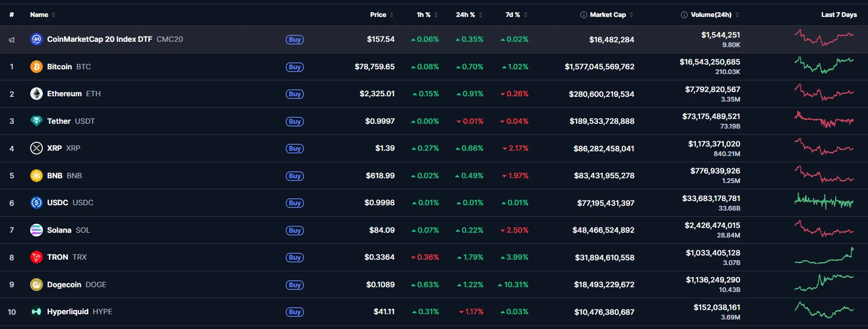Viewport: 868px width, 329px height.
Task: Click the Dogecoin coin logo icon
Action: [37, 285]
